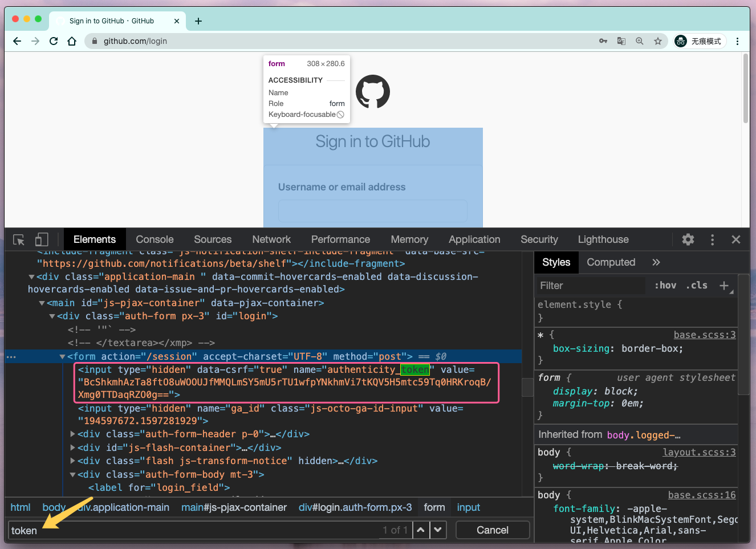Screen dimensions: 756x549
Task: Expand the flash js-transform-notice div node
Action: pyautogui.click(x=72, y=461)
